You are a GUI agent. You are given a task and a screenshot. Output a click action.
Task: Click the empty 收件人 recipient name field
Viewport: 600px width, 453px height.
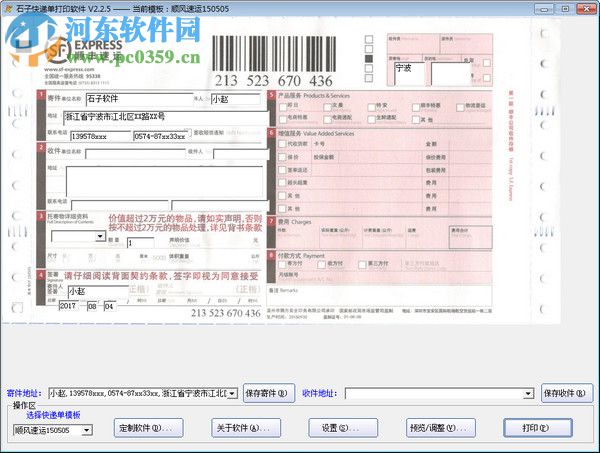(x=241, y=154)
